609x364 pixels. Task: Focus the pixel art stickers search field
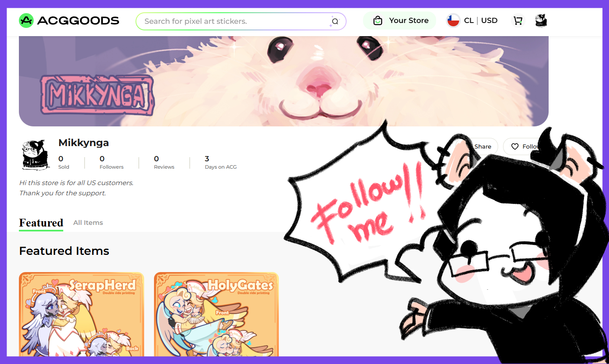tap(234, 21)
